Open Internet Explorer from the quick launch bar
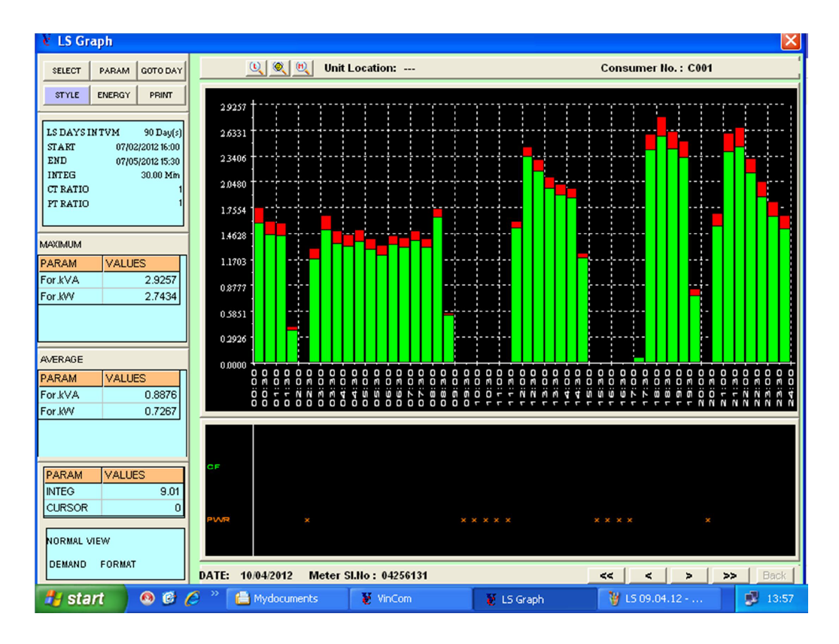The height and width of the screenshot is (644, 839). point(192,597)
